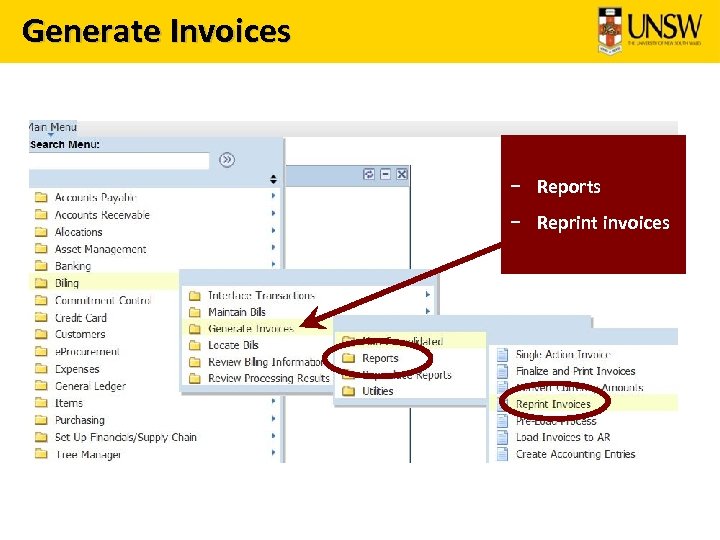The height and width of the screenshot is (540, 720).
Task: Click the Expenses folder icon
Action: point(41,369)
